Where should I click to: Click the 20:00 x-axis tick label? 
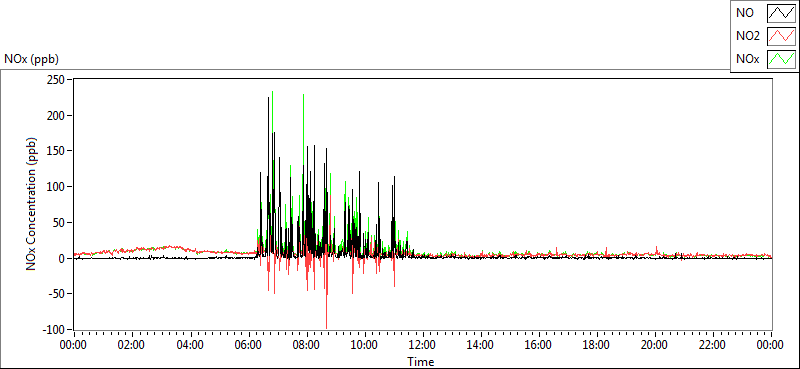click(655, 345)
